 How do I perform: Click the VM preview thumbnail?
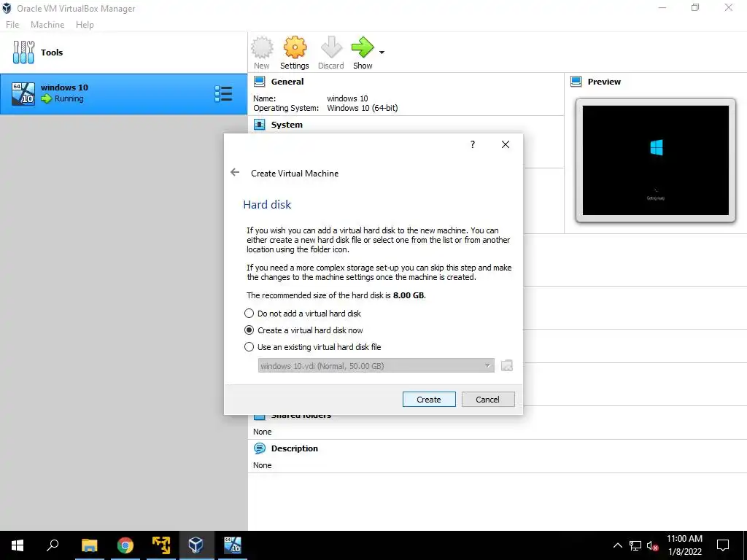pyautogui.click(x=656, y=160)
